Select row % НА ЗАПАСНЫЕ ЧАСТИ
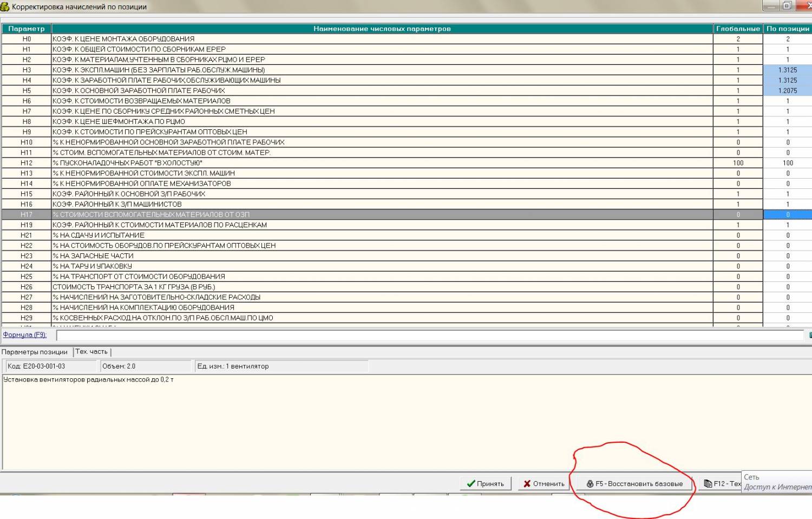The height and width of the screenshot is (519, 812). pos(382,255)
